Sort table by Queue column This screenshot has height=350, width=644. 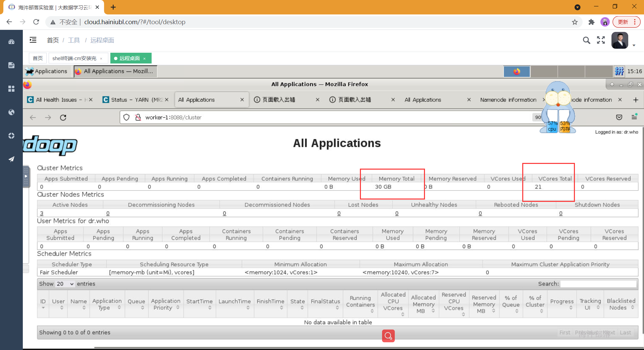[136, 304]
